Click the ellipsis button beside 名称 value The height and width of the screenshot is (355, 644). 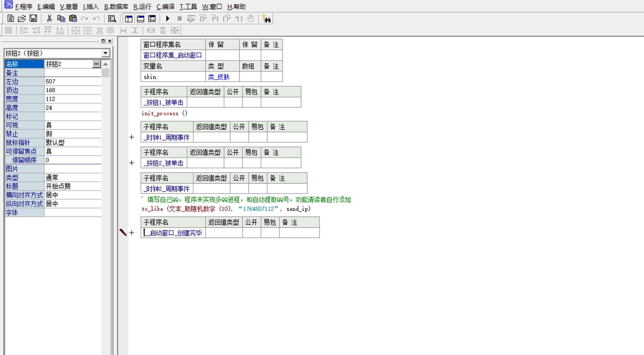96,64
